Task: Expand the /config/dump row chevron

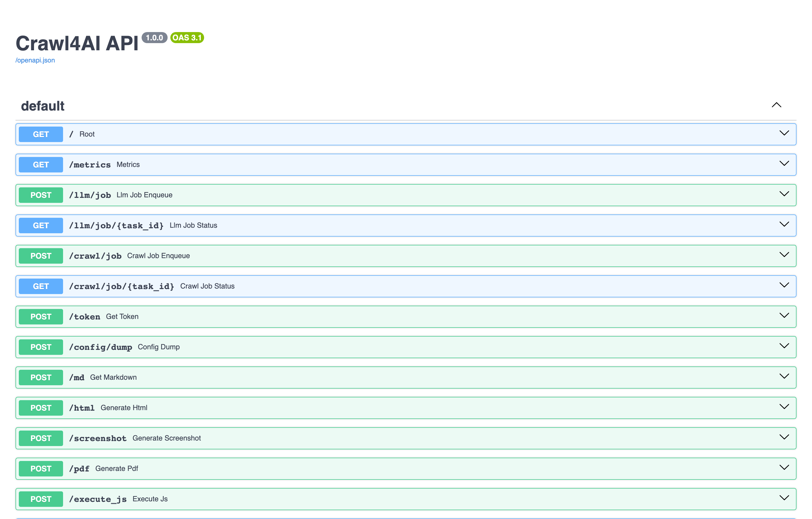Action: coord(784,346)
